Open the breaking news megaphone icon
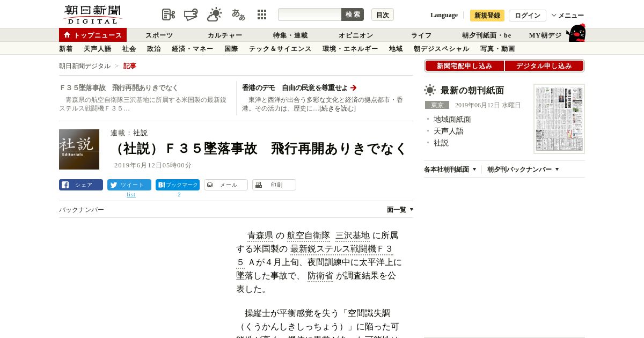This screenshot has height=338, width=644. click(191, 14)
